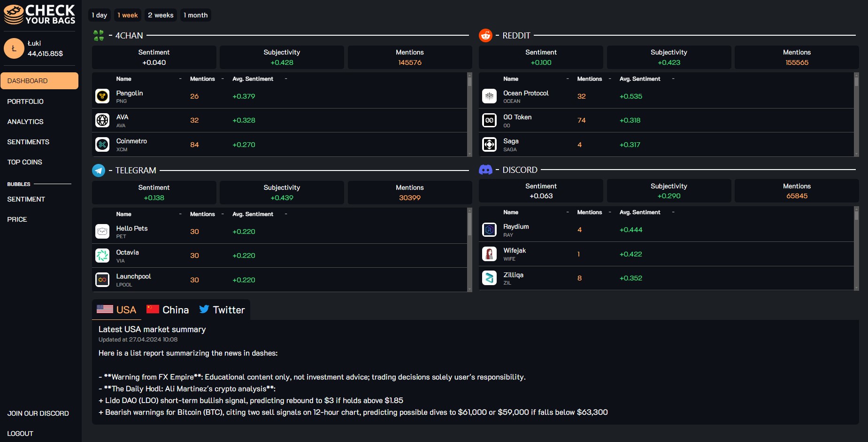
Task: Open the Pangolin coin name
Action: click(130, 93)
